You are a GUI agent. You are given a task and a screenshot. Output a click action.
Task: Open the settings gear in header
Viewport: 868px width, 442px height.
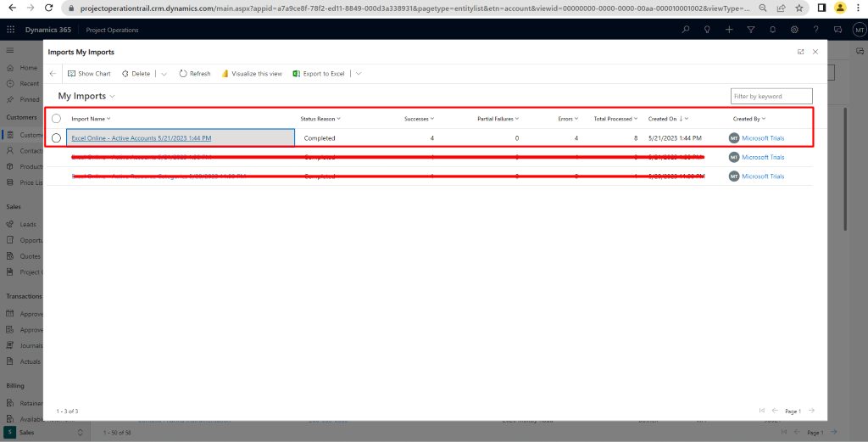pyautogui.click(x=794, y=30)
